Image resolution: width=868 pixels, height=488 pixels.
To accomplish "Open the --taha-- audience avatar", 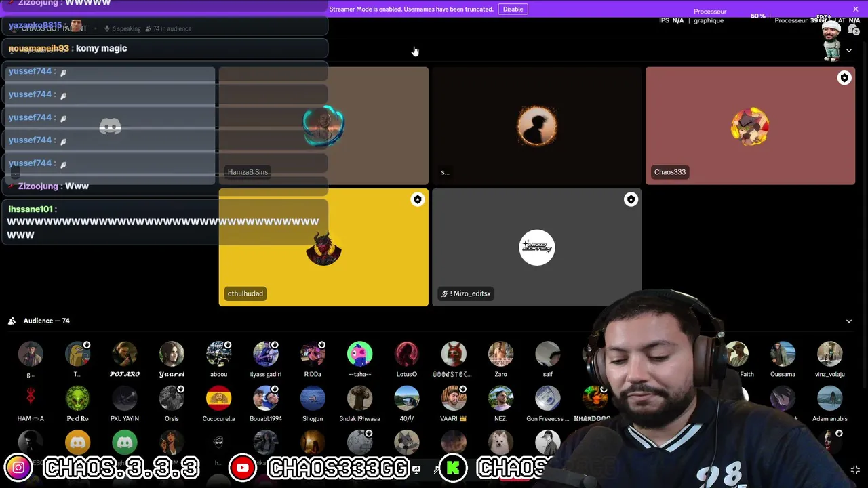I will (359, 354).
